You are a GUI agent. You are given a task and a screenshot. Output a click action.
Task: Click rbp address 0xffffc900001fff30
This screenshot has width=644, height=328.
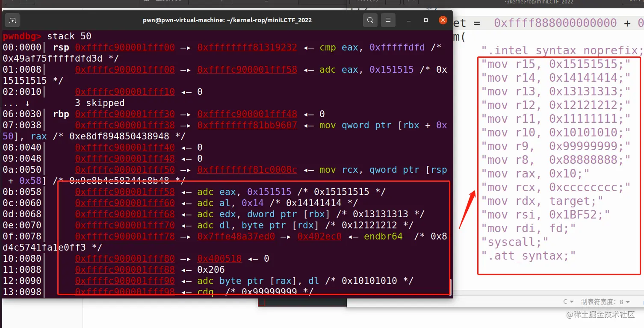[125, 114]
